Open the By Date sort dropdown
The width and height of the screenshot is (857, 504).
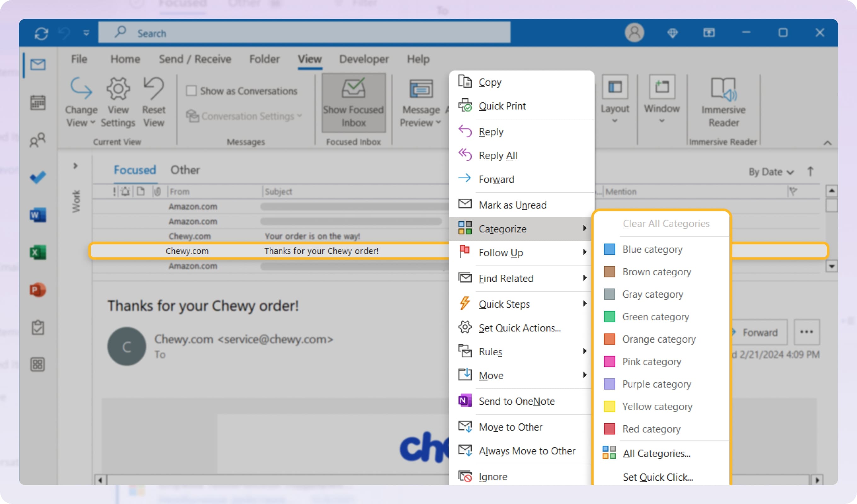769,172
